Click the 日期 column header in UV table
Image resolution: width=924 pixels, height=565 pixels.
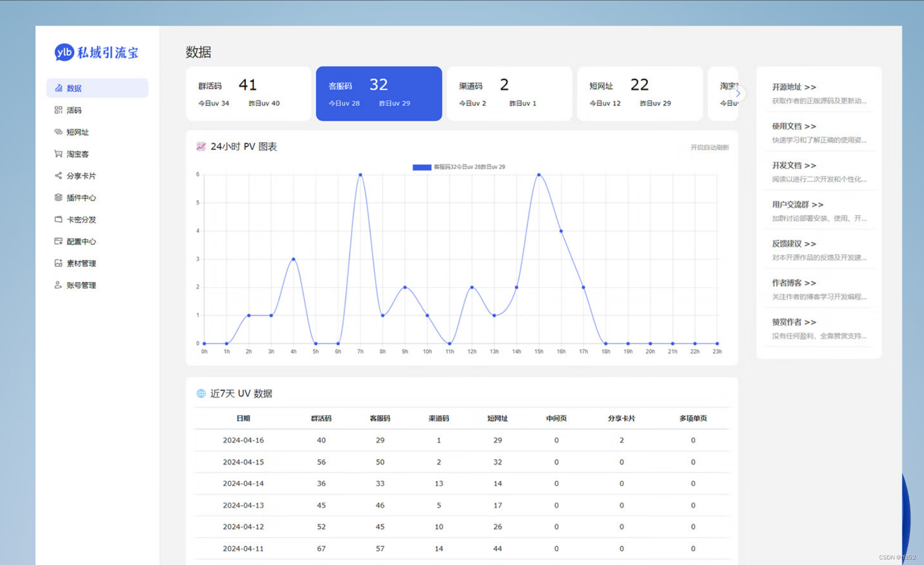(244, 418)
